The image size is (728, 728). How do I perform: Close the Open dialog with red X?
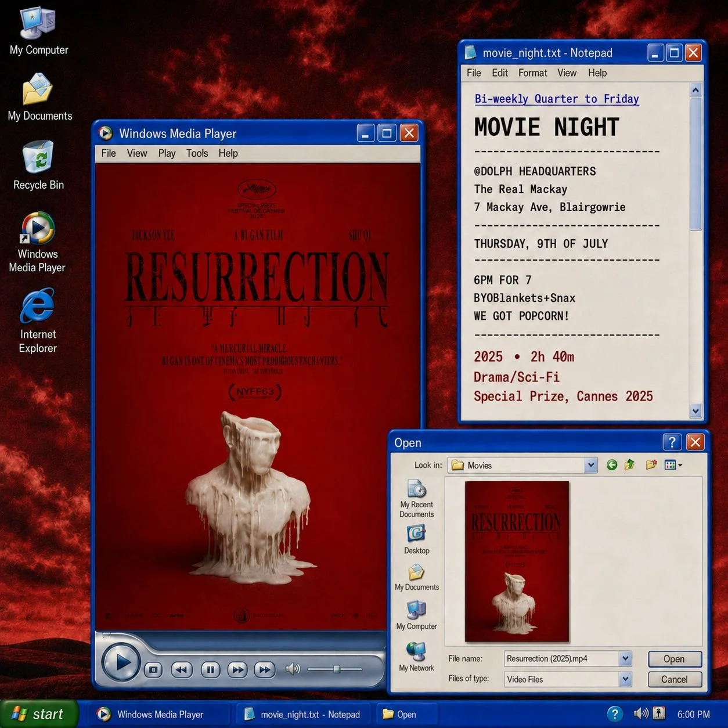[695, 442]
